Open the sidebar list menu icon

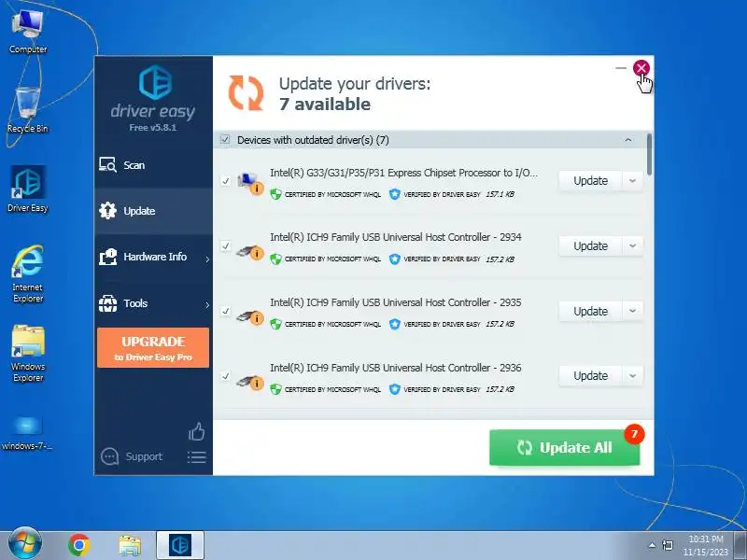tap(196, 457)
